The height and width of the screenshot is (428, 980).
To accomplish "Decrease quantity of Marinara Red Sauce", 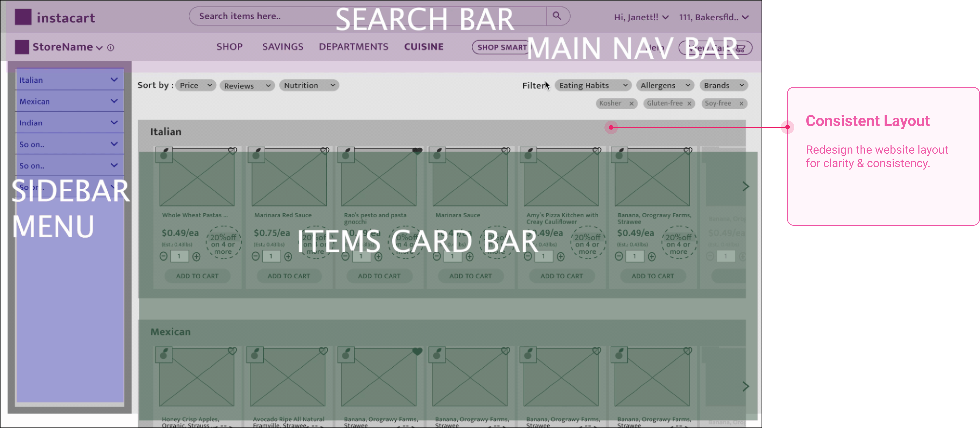I will (256, 257).
